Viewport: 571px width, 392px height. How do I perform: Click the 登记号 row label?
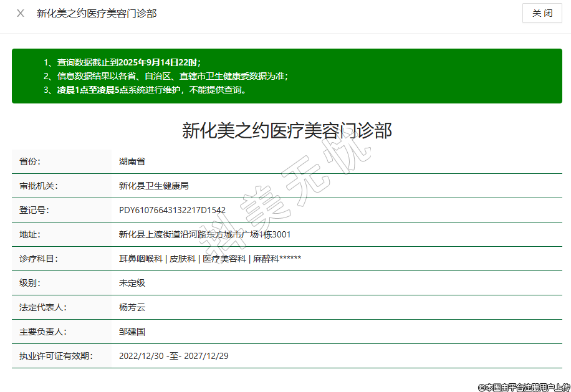pos(34,210)
